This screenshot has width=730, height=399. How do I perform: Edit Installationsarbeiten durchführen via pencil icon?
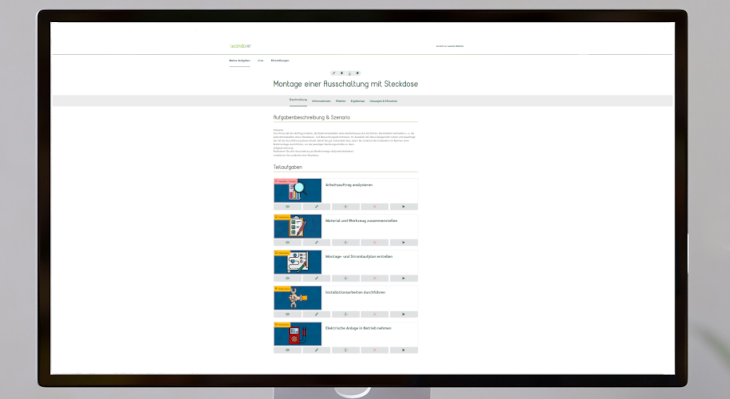click(317, 314)
